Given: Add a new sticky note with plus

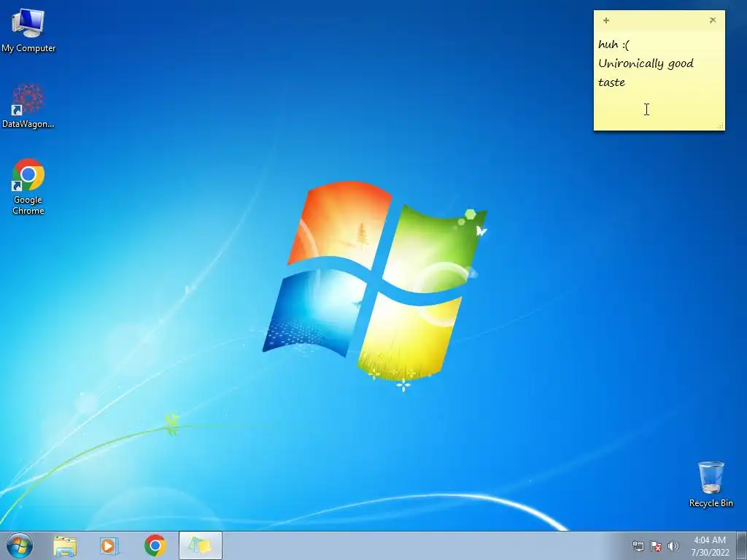Looking at the screenshot, I should [606, 20].
